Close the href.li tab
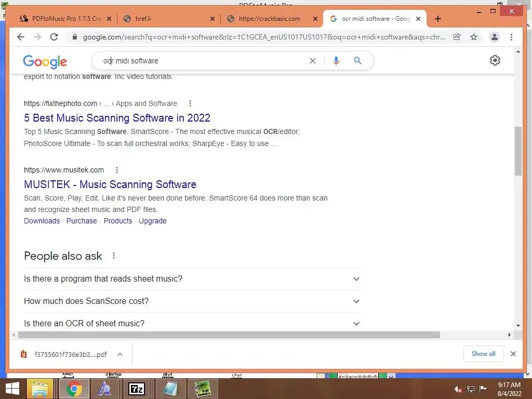The width and height of the screenshot is (532, 399). (x=212, y=19)
